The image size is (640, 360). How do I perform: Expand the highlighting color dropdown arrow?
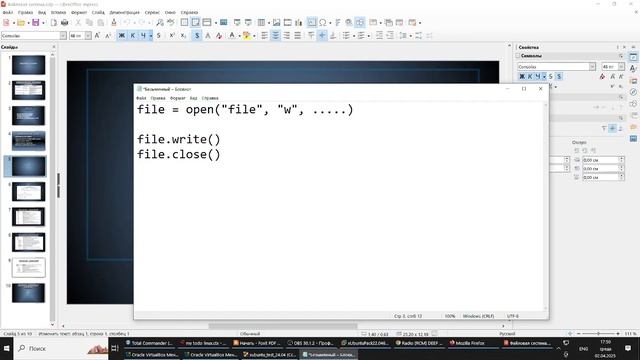click(x=254, y=36)
